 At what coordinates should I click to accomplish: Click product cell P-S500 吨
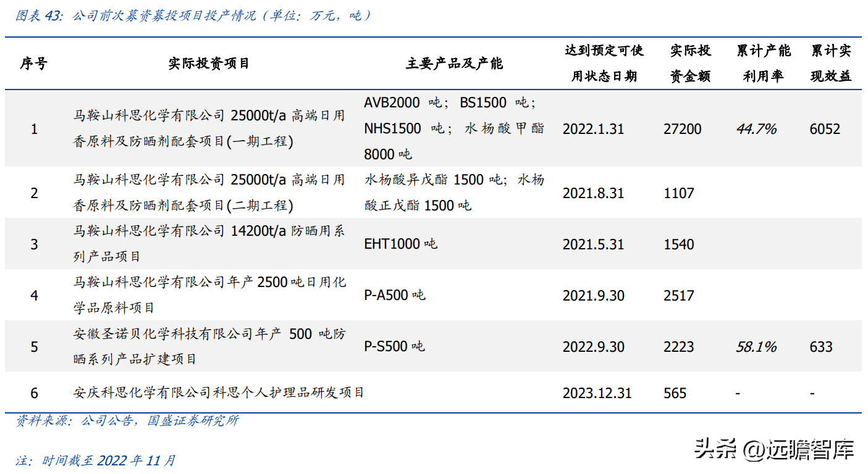(394, 346)
